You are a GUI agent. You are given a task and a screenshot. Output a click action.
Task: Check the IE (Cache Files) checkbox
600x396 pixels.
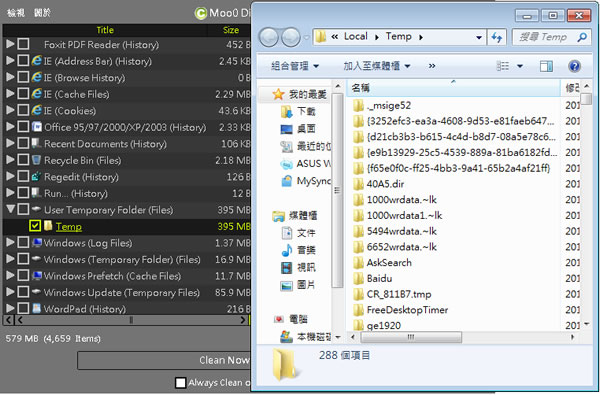(23, 93)
